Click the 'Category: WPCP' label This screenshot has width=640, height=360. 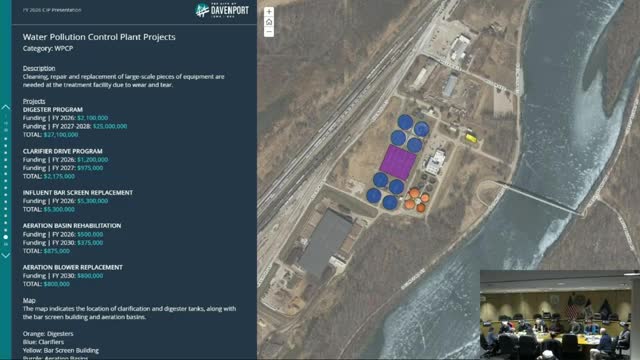click(48, 48)
